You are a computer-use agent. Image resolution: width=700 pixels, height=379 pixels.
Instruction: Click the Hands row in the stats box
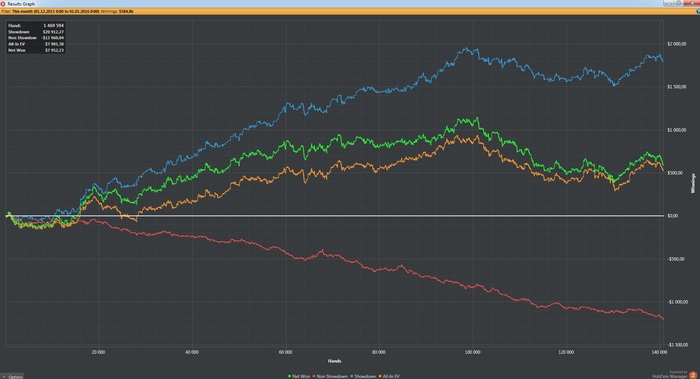pos(36,26)
